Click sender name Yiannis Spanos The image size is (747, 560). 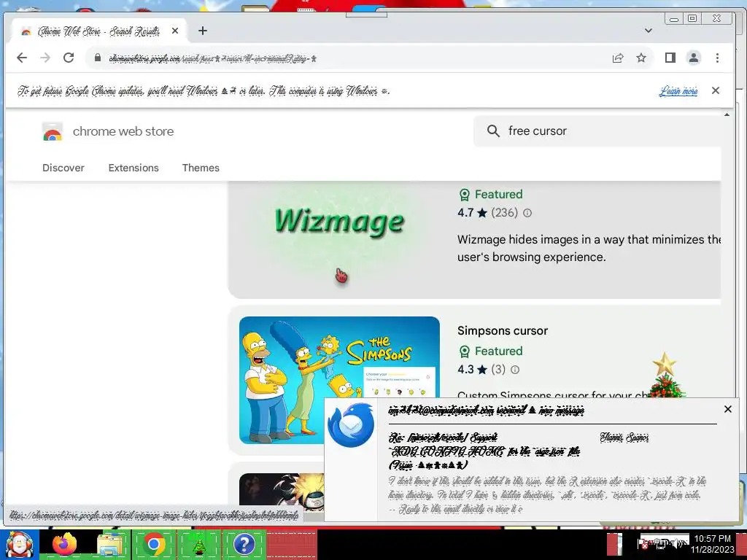click(624, 437)
